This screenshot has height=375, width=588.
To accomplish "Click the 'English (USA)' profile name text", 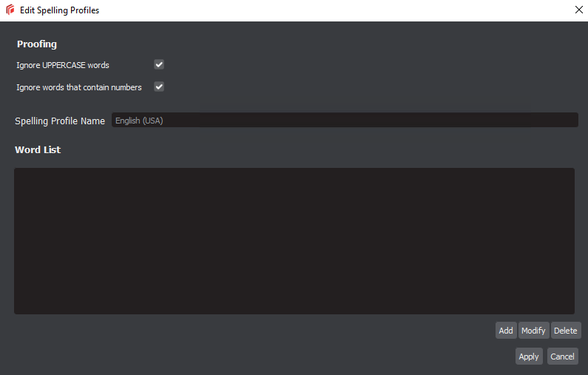I will 139,121.
